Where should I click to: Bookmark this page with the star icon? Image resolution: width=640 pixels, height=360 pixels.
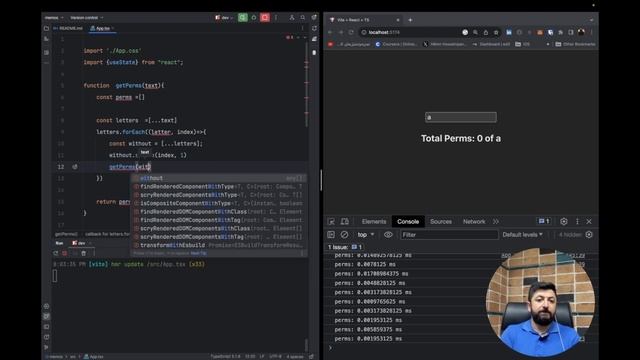496,32
